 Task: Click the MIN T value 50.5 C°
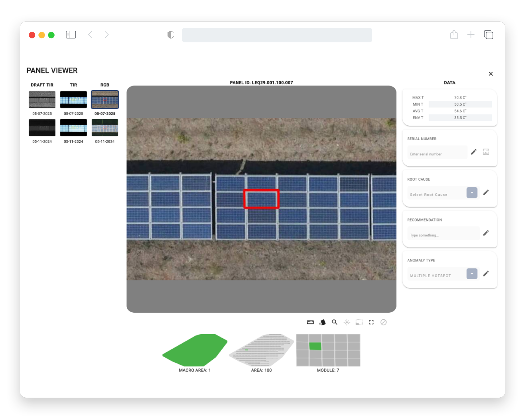point(460,104)
